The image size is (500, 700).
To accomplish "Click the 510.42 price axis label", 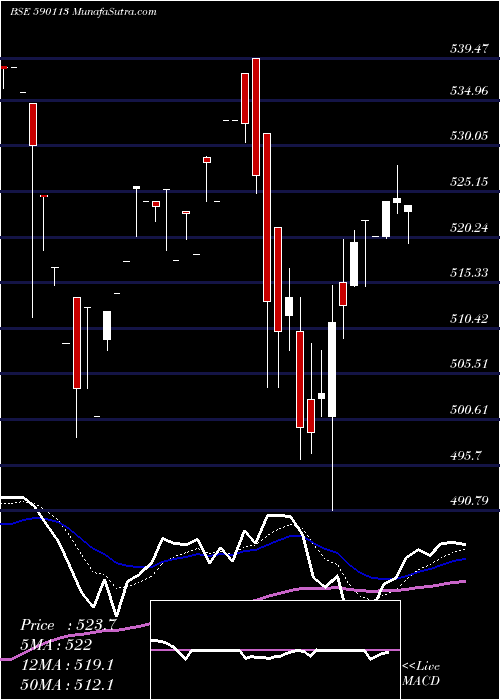I will tap(468, 318).
